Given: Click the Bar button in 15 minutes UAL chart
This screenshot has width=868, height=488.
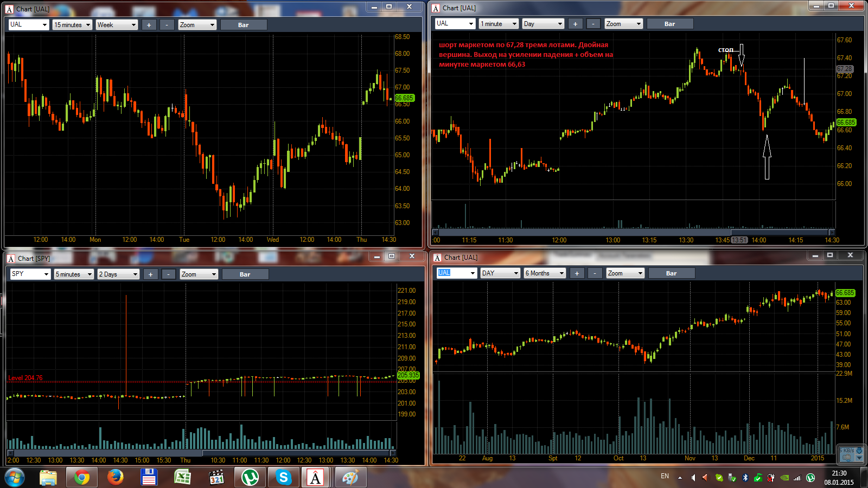Looking at the screenshot, I should pyautogui.click(x=244, y=25).
